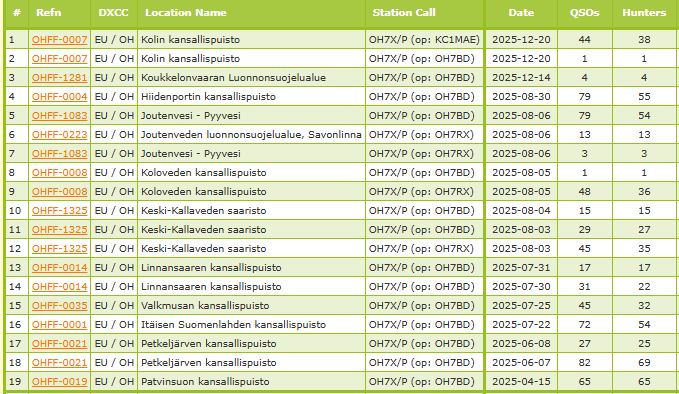
Task: Open the OHFF-0001 reference link
Action: click(60, 325)
